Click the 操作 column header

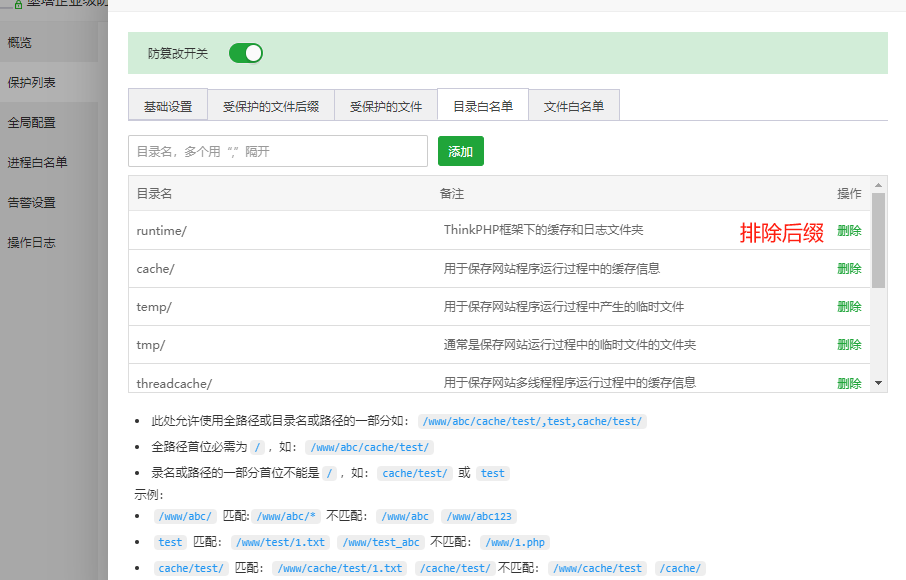click(849, 194)
